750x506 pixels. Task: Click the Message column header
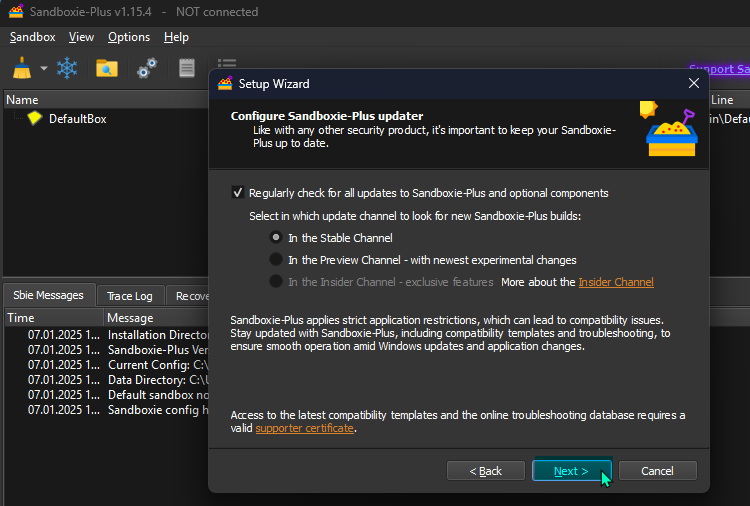coord(156,318)
